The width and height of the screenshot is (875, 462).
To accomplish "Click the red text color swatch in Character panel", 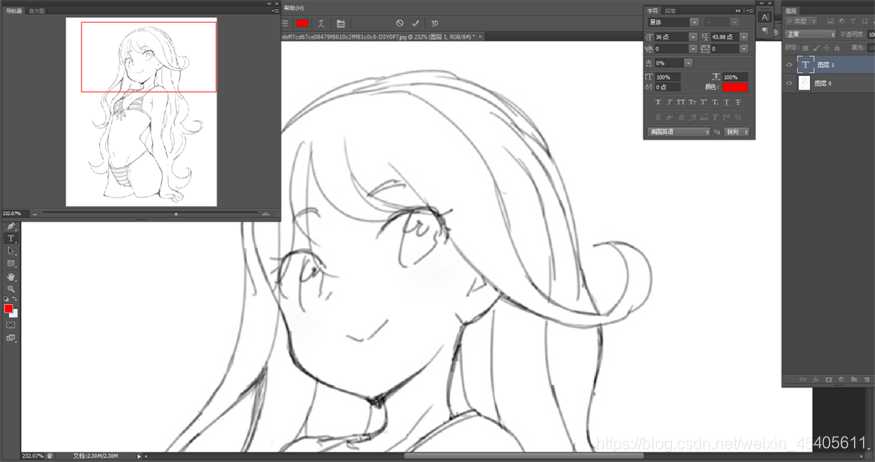I will tap(735, 88).
